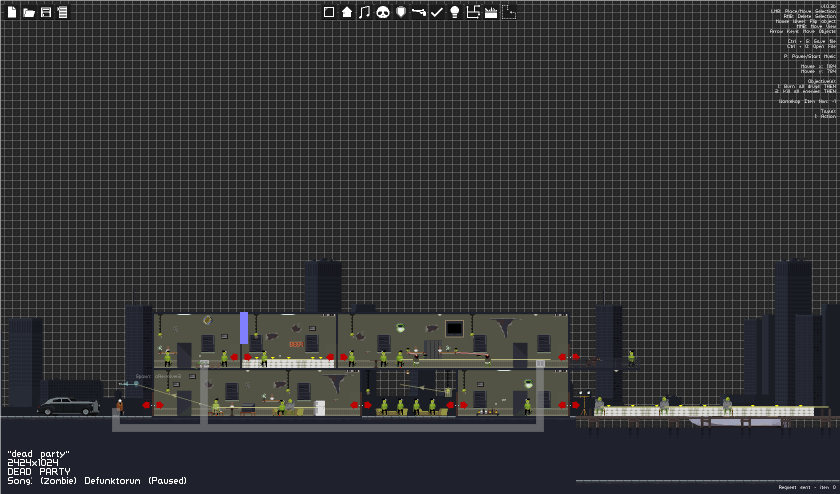Select the light bulb lighting tool
Image resolution: width=840 pixels, height=494 pixels.
[455, 12]
